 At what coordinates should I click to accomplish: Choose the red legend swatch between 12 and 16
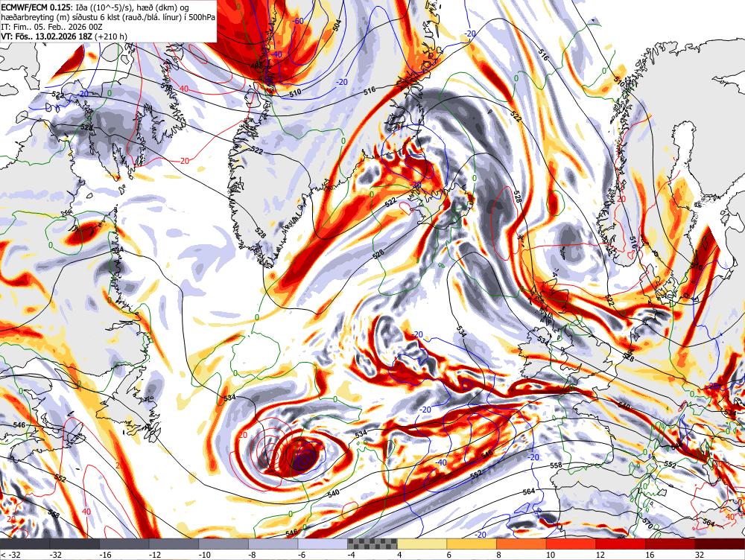click(x=621, y=544)
